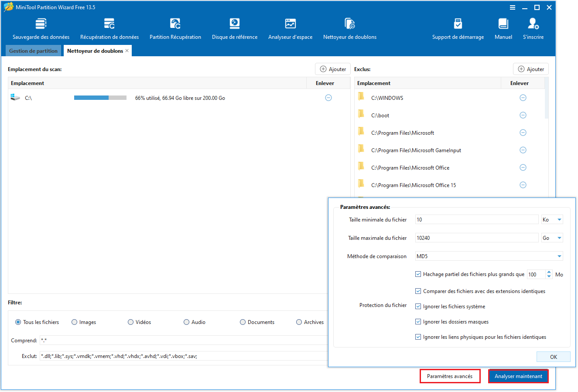Disable Ignorer les fichiers système

tap(418, 306)
